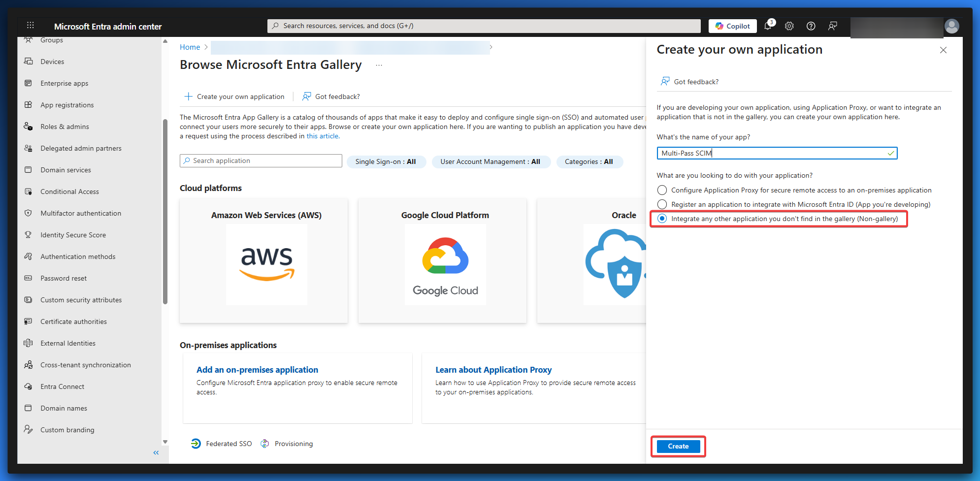Go to App registrations in sidebar

coord(67,105)
